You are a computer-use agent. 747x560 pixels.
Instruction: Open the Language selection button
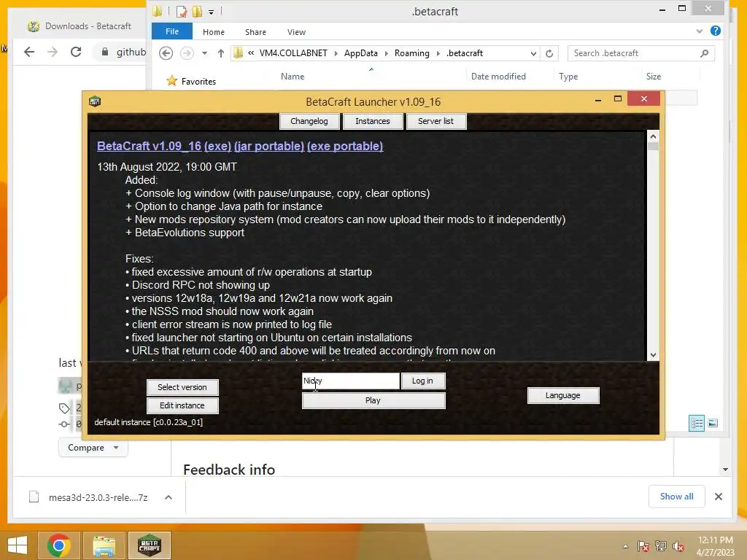pos(563,395)
